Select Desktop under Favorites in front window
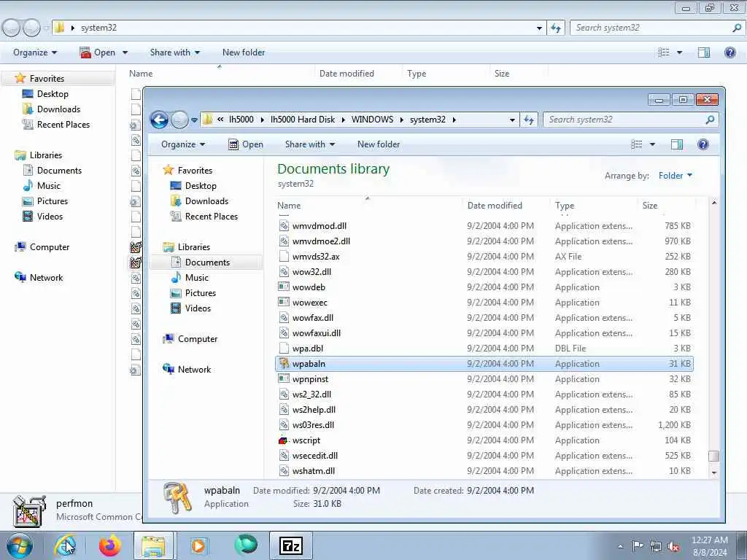Screen dimensions: 747x560 (x=200, y=186)
